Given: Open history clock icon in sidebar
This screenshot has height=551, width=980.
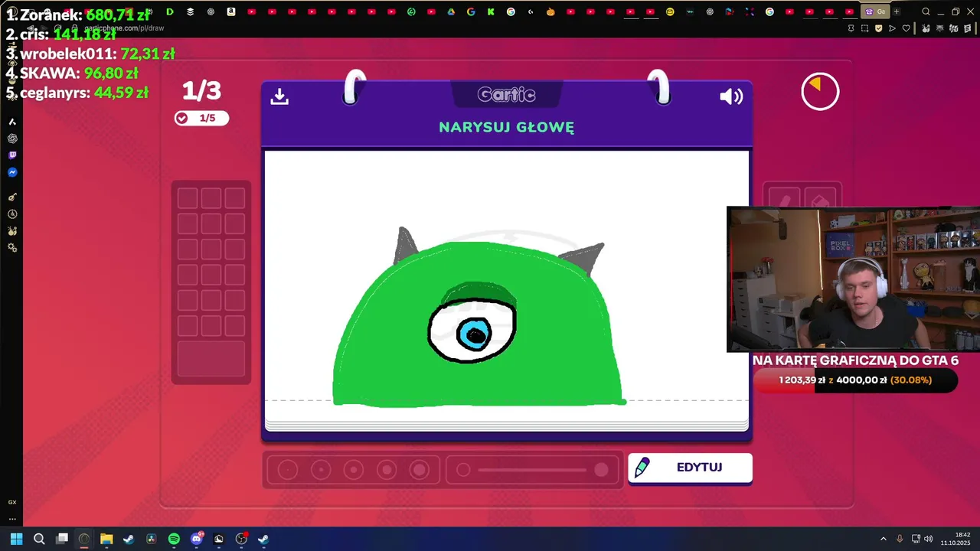Looking at the screenshot, I should click(12, 214).
